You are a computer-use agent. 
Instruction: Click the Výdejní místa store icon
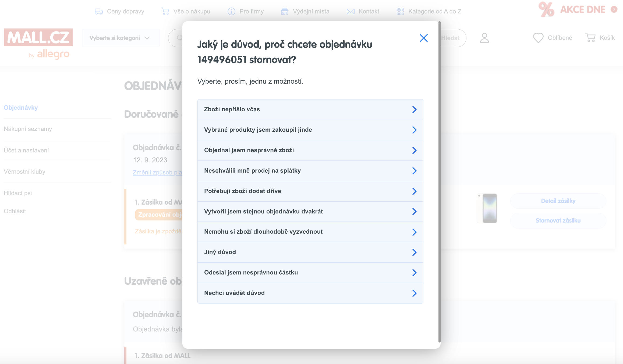click(x=285, y=12)
